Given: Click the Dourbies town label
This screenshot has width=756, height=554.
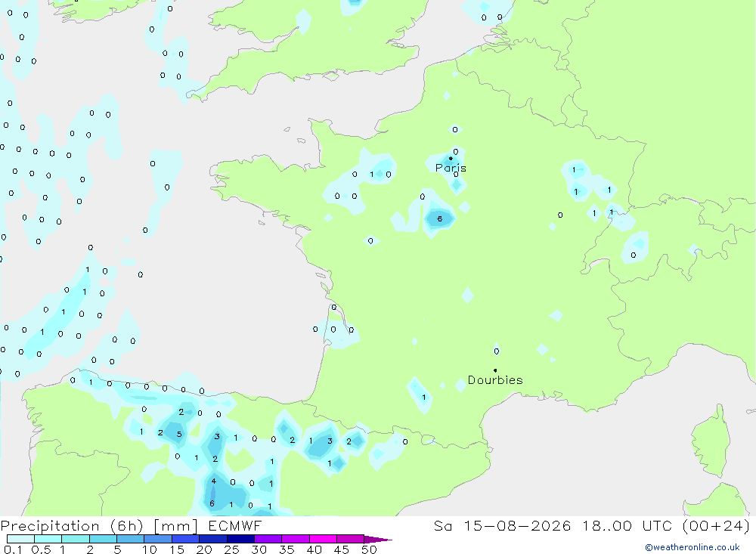Looking at the screenshot, I should pos(495,380).
